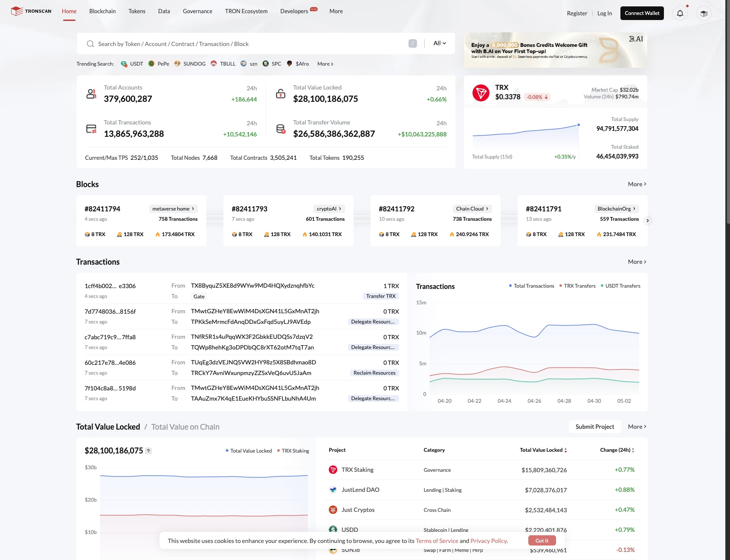This screenshot has height=560, width=730.
Task: Toggle USDT Transfers series in chart legend
Action: 620,286
